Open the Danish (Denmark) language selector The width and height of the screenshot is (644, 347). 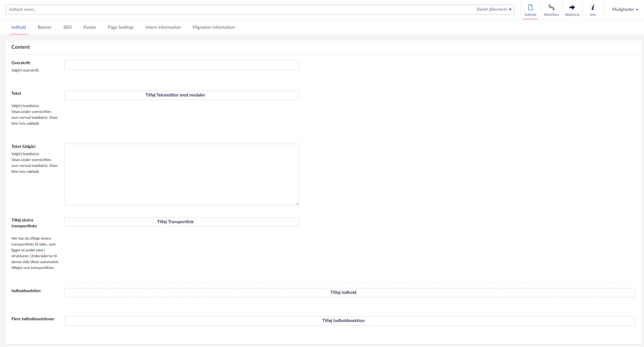click(x=494, y=9)
